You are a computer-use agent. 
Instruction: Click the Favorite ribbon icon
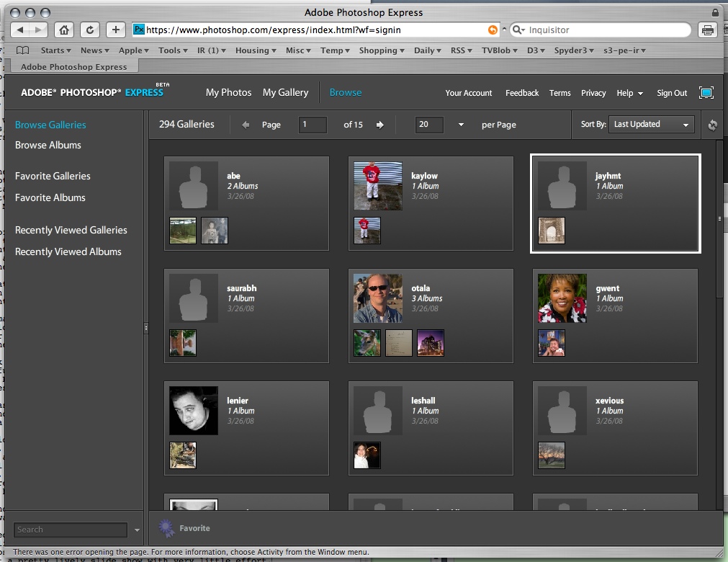pyautogui.click(x=167, y=529)
